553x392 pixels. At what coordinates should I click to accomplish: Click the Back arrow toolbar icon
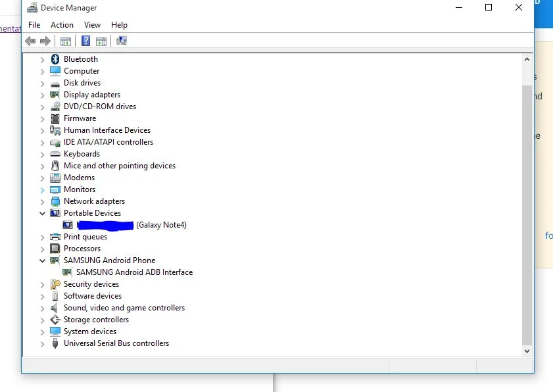[30, 41]
